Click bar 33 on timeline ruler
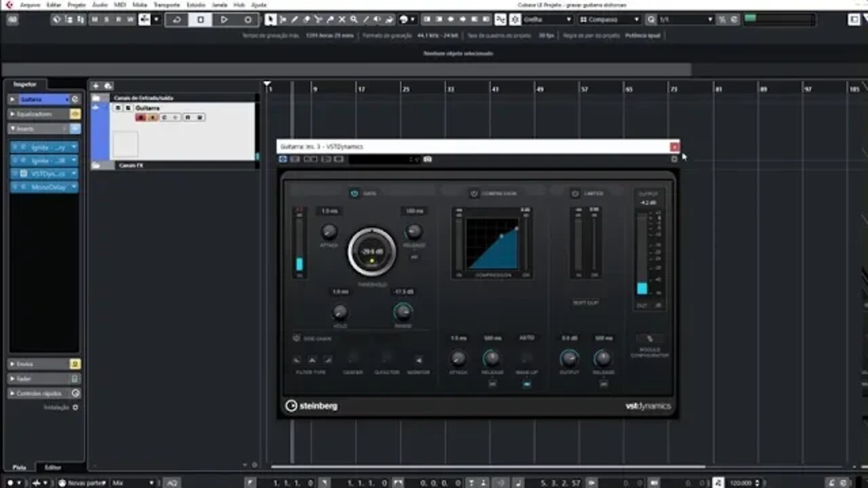The height and width of the screenshot is (488, 868). (450, 89)
